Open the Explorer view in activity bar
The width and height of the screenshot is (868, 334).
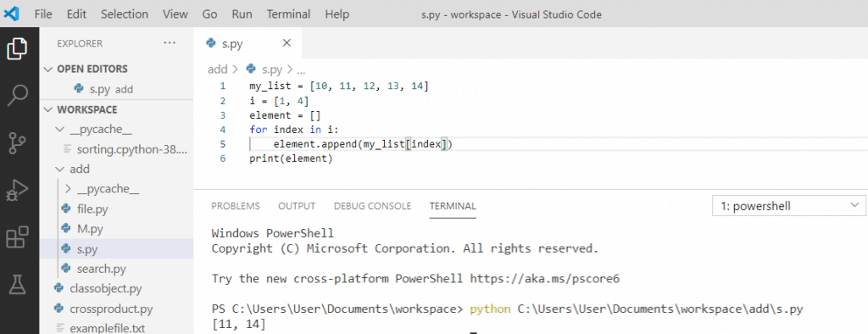18,48
